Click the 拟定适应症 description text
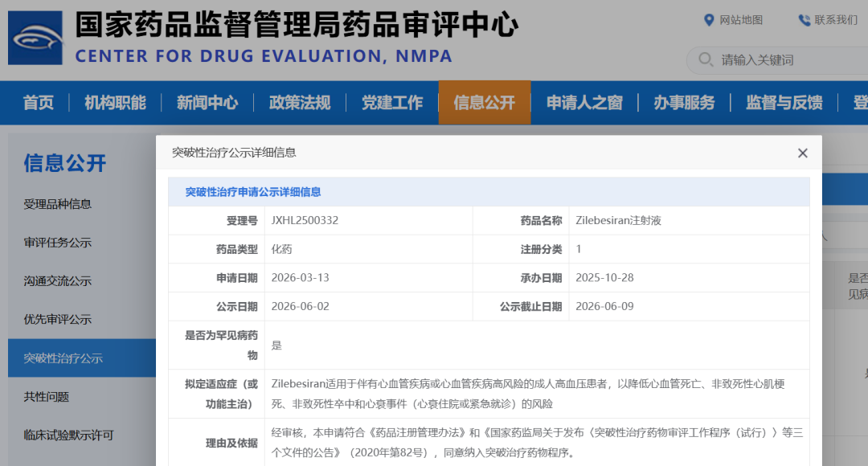Viewport: 868px width, 466px height. tap(528, 394)
